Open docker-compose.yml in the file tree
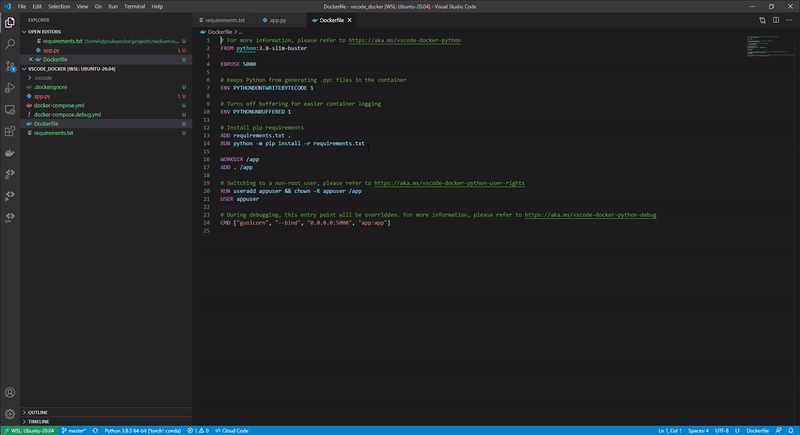The height and width of the screenshot is (435, 800). click(59, 105)
